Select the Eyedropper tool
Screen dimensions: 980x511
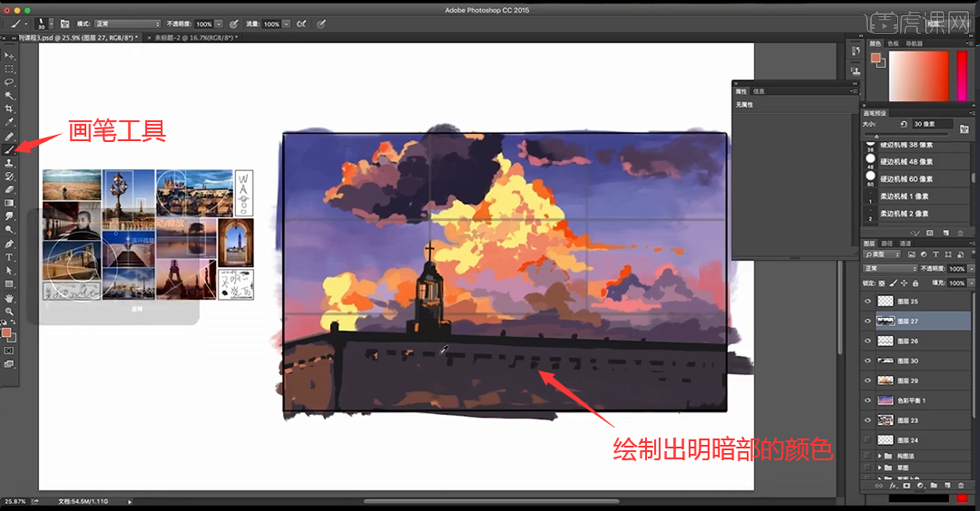tap(9, 122)
